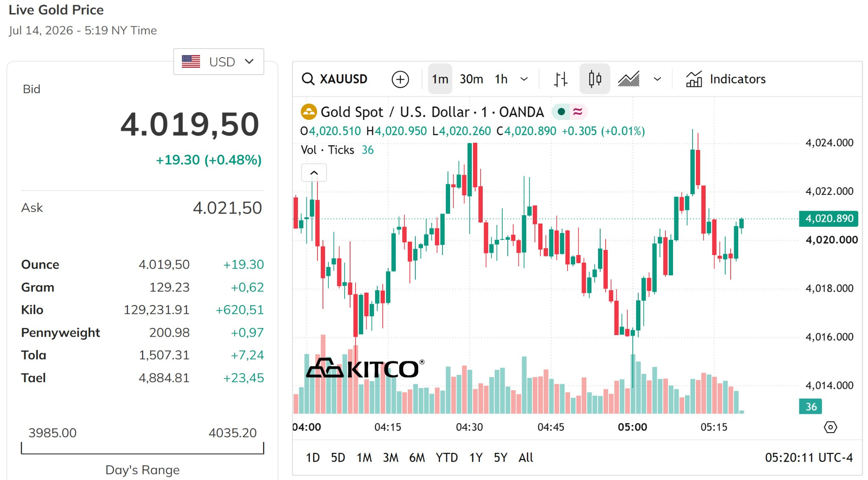Switch to the 1D date range
Screen dimensions: 868x480
(313, 458)
